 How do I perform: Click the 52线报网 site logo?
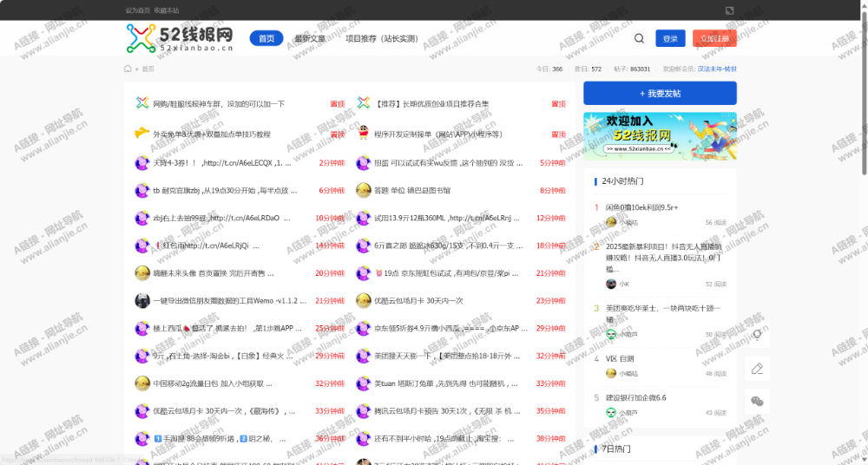(180, 38)
